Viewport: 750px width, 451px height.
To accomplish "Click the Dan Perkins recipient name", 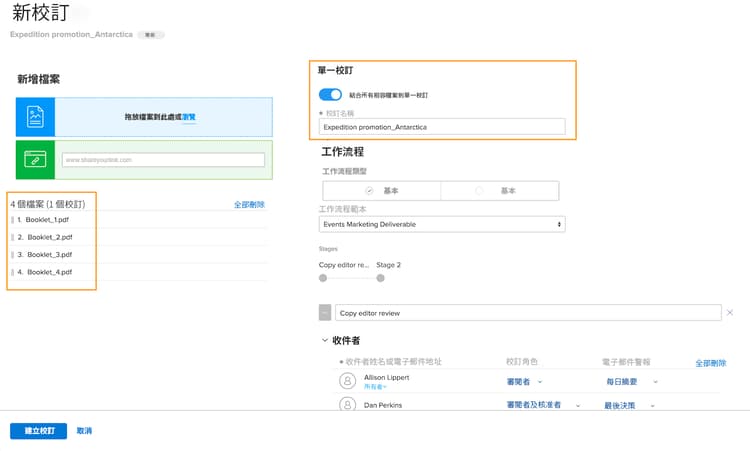I will tap(383, 405).
